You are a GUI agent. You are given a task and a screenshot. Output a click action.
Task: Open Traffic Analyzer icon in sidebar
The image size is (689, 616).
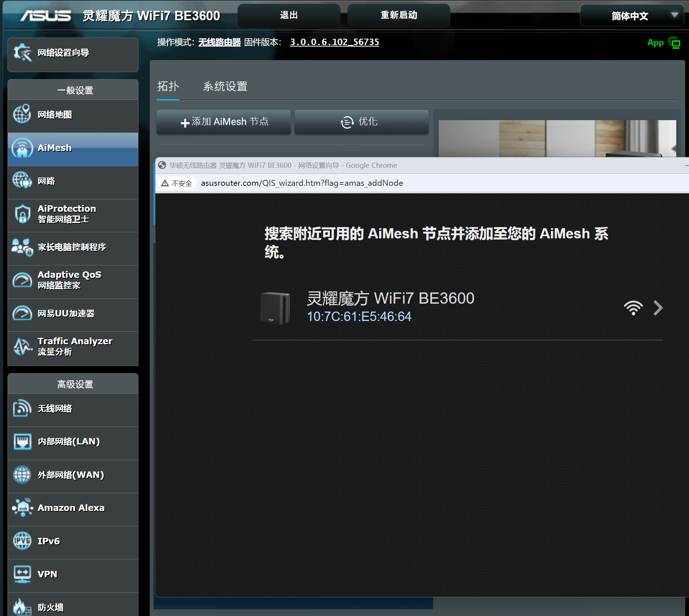point(22,346)
